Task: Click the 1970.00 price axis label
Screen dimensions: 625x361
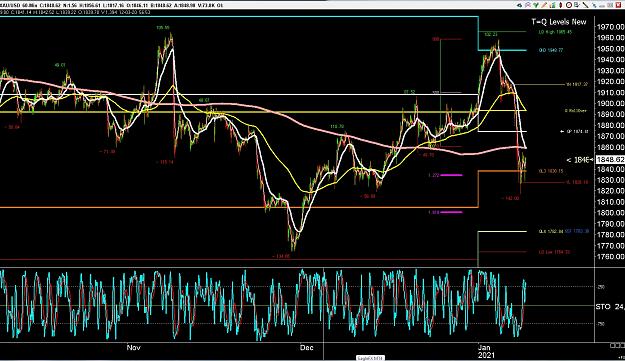Action: [610, 27]
